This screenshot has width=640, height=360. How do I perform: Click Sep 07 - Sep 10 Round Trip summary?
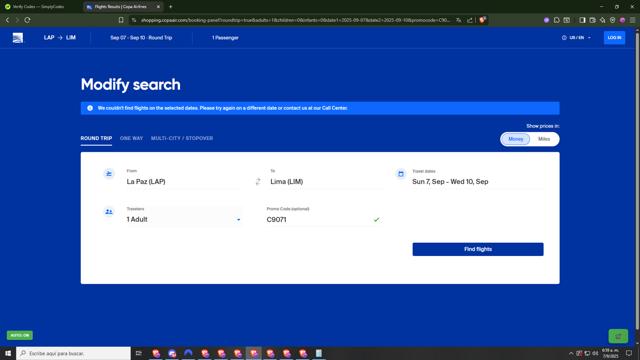[x=141, y=38]
